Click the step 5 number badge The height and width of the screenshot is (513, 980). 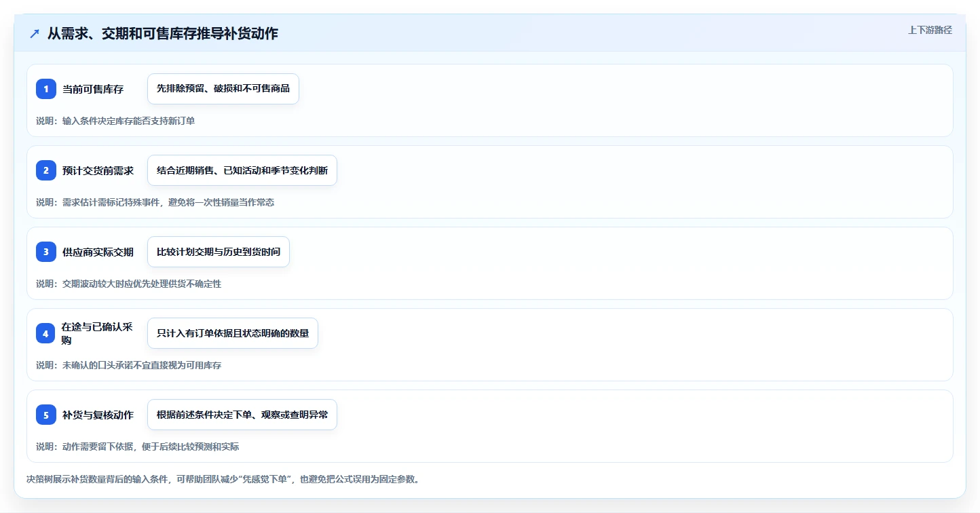[x=46, y=415]
